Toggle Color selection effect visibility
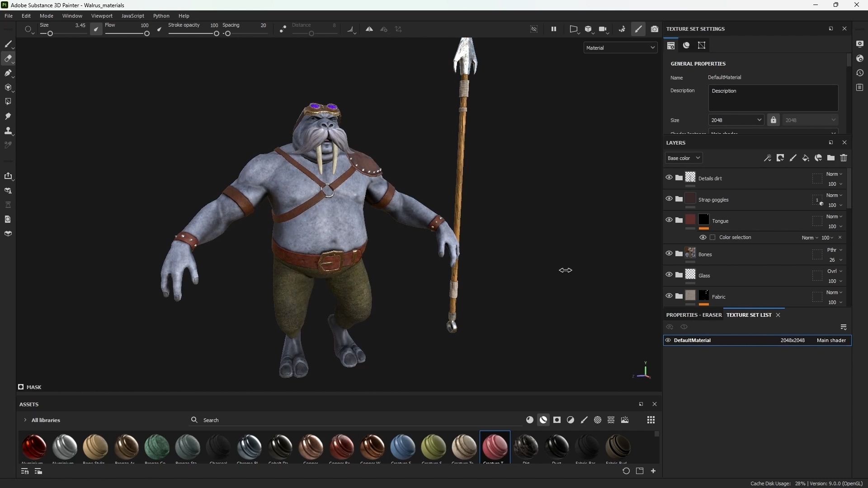 tap(703, 237)
